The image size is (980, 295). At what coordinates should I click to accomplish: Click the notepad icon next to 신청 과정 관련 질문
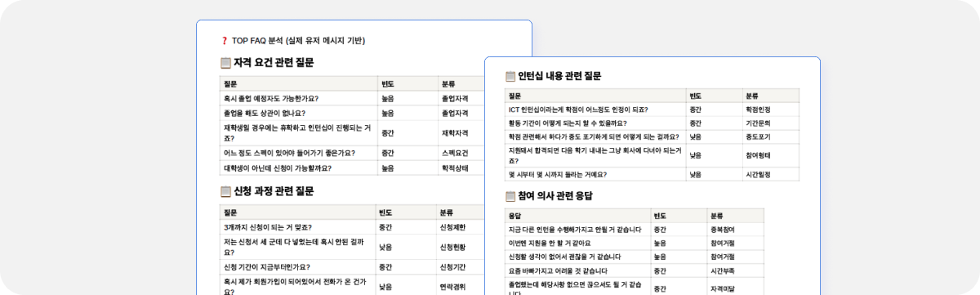225,191
